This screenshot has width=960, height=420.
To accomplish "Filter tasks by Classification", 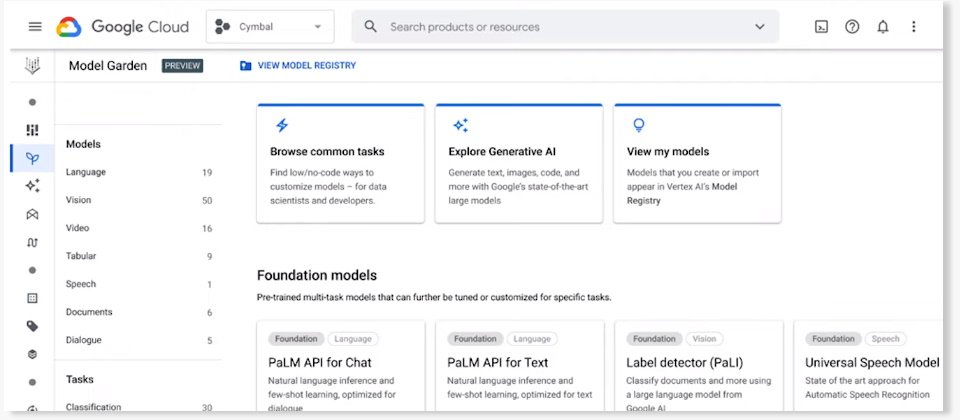I will tap(139, 407).
